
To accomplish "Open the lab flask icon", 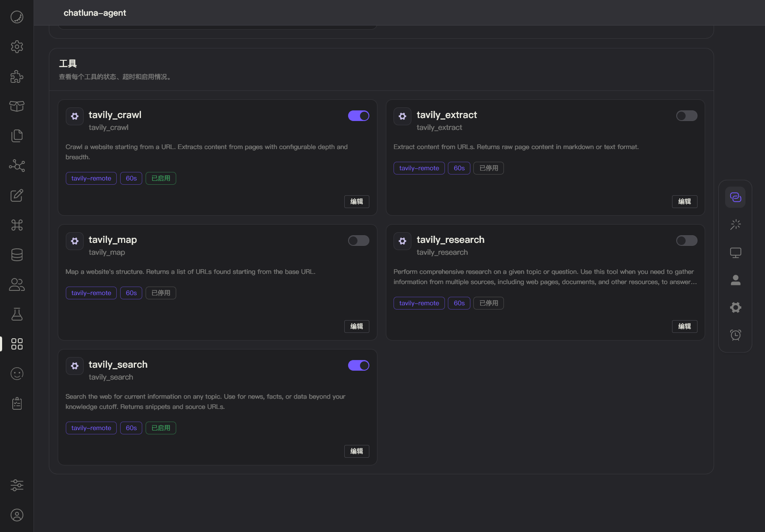I will coord(17,314).
